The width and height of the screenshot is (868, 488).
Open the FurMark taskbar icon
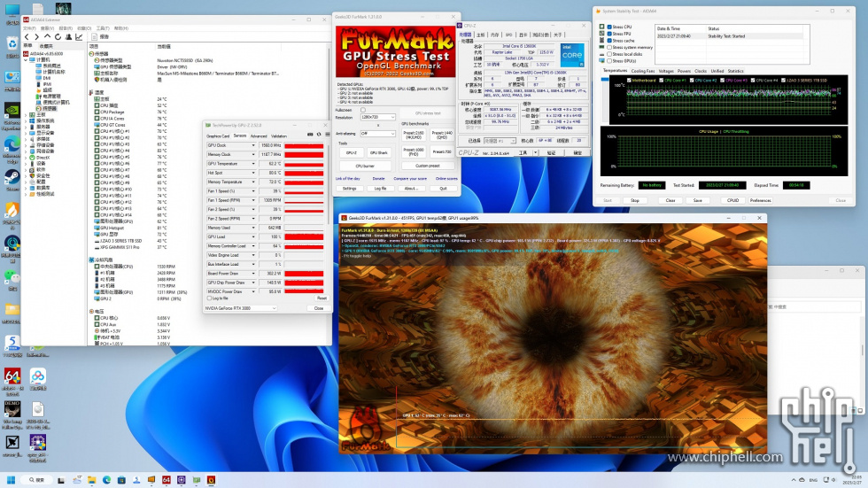[211, 480]
